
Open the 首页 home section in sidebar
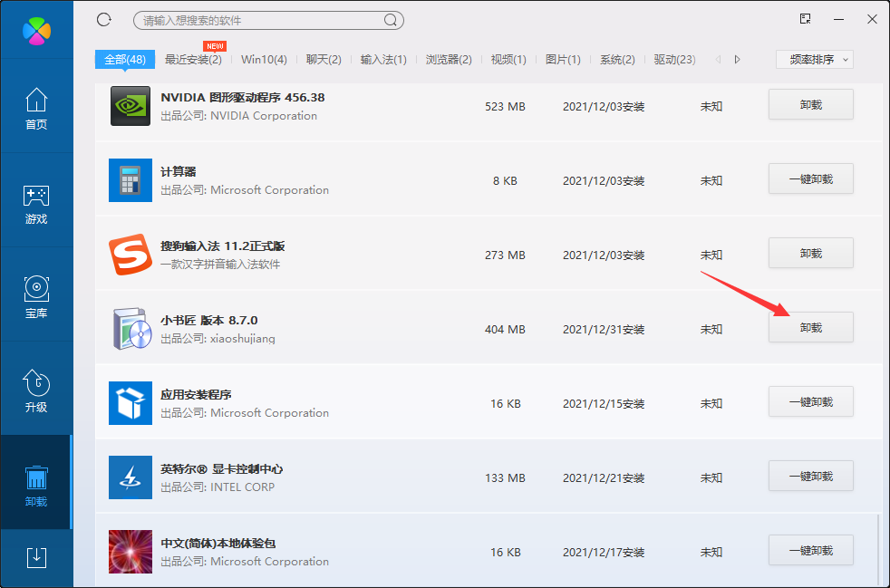click(36, 109)
